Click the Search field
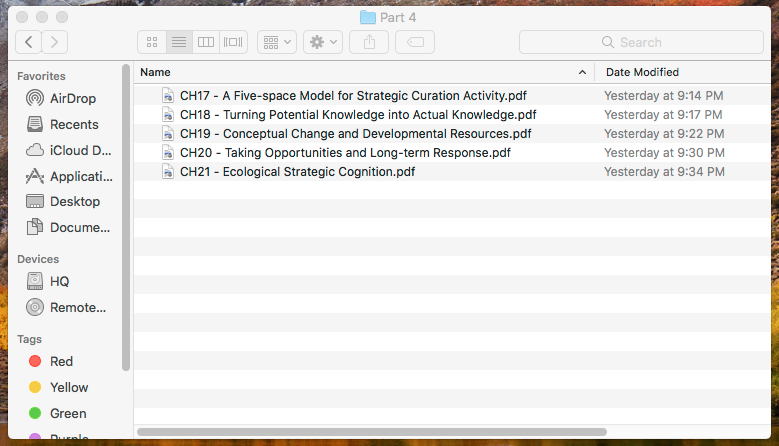779x446 pixels. pyautogui.click(x=640, y=42)
